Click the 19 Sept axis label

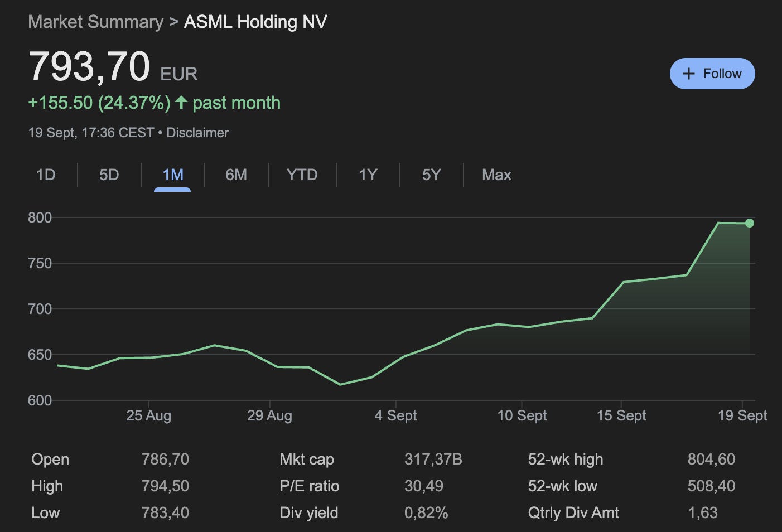point(742,416)
